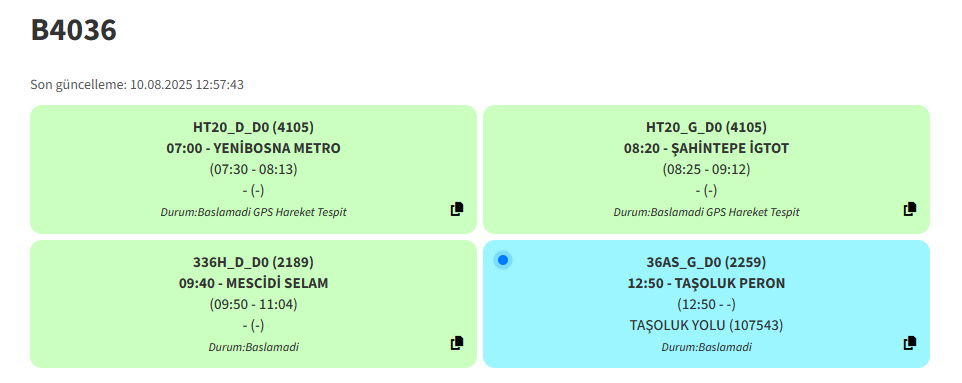This screenshot has height=383, width=962.
Task: Open the HT20_D_D0 (4105) card title
Action: coord(253,128)
